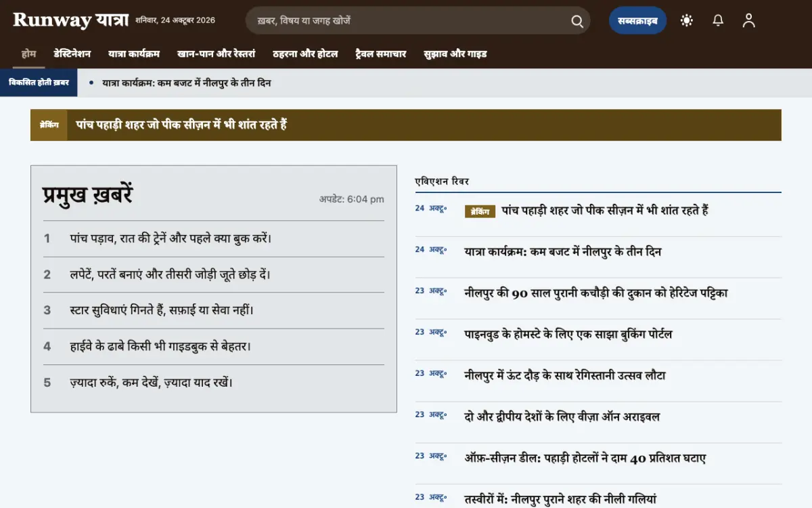Open the ठहरना और होटल menu item
Screen dimensions: 812x508
point(305,54)
